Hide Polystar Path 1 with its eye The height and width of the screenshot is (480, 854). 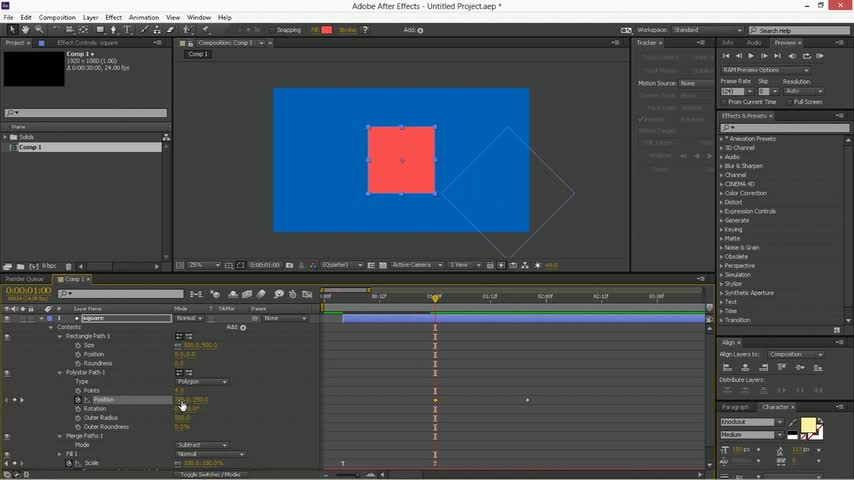pos(7,373)
